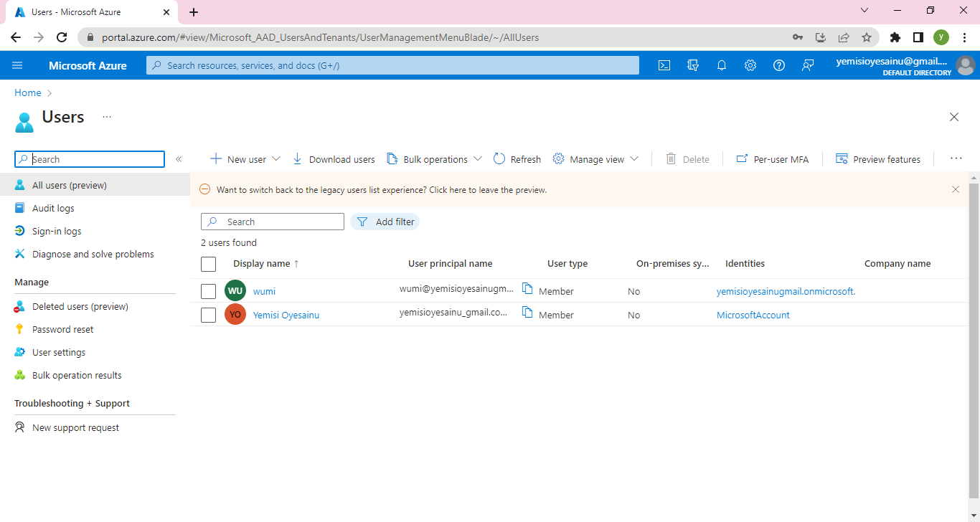Viewport: 980px width, 522px height.
Task: Go back with the browser back arrow
Action: point(16,37)
